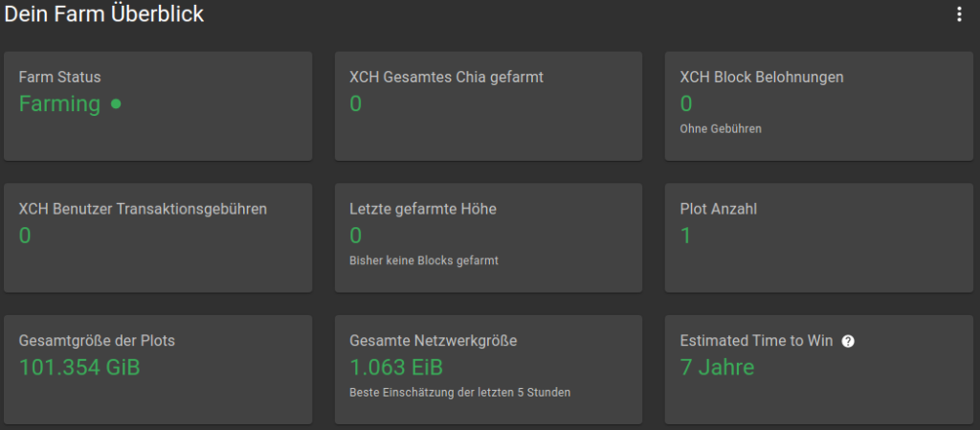This screenshot has width=980, height=430.
Task: Click the 'Letzte gefarmte Höhe' card title
Action: 423,209
